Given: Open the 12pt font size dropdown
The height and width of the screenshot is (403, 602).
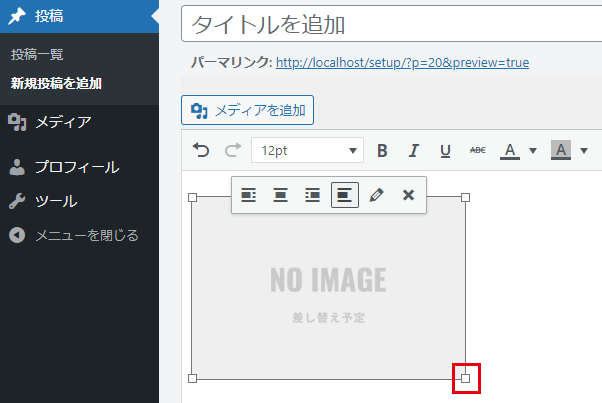Looking at the screenshot, I should tap(308, 151).
